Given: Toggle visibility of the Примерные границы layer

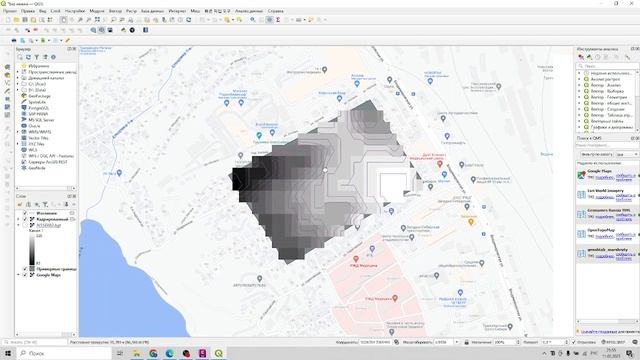Looking at the screenshot, I should coord(25,269).
